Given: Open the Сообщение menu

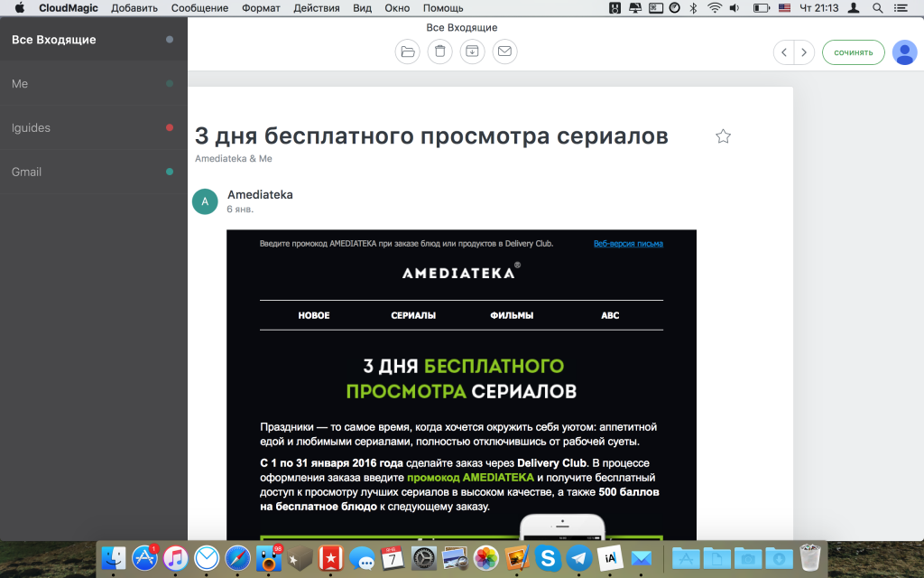Looking at the screenshot, I should (199, 8).
